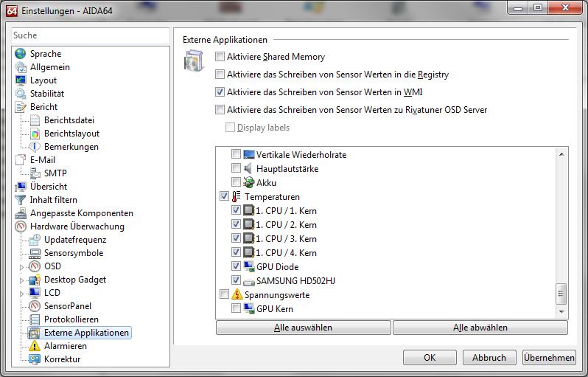Click the Sprache globe icon
The image size is (588, 377).
point(21,54)
